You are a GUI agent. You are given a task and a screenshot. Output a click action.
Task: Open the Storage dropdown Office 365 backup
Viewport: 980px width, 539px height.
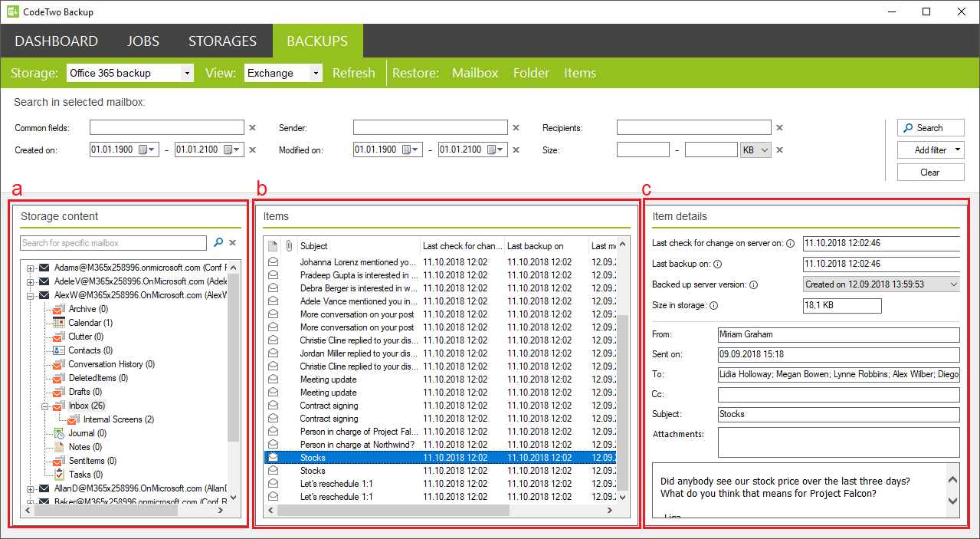point(130,73)
